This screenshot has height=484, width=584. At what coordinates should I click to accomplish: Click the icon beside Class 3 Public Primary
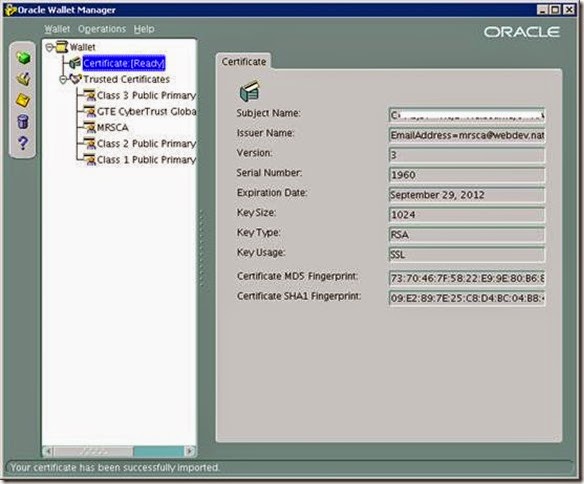pyautogui.click(x=90, y=95)
